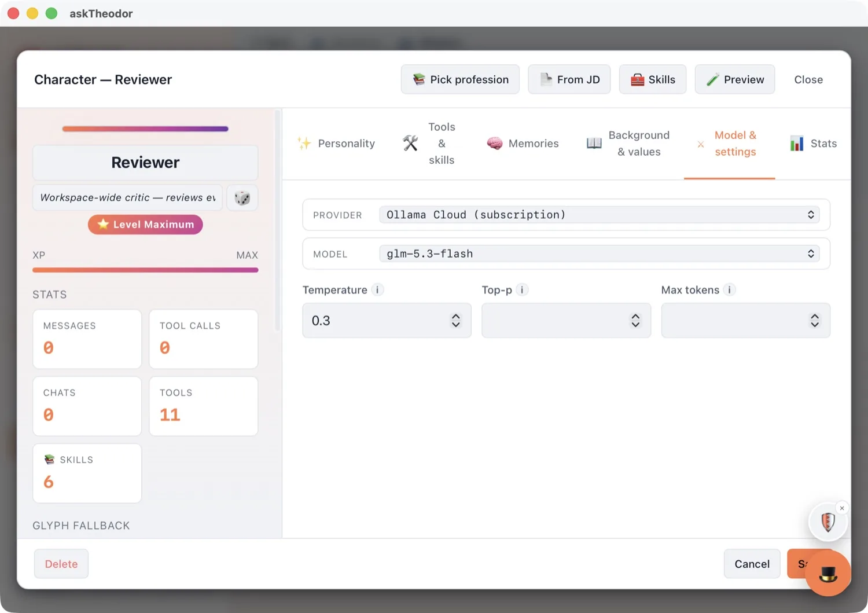Switch to the Personality tab
This screenshot has width=868, height=613.
[336, 144]
